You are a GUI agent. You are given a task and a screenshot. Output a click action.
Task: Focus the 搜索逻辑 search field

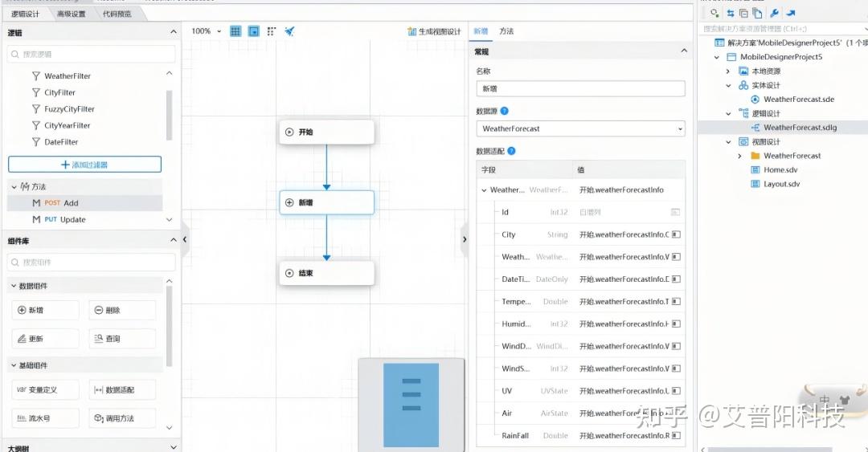(92, 55)
